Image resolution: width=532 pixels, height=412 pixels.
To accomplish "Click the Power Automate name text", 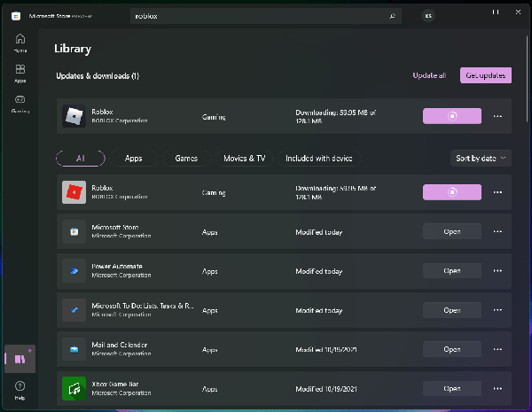I will coord(117,266).
